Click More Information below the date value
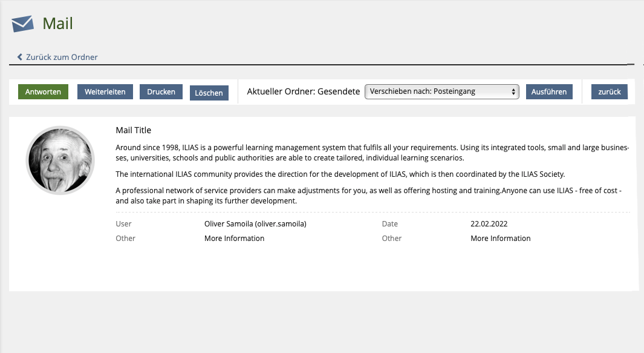Viewport: 644px width, 353px height. (x=500, y=238)
